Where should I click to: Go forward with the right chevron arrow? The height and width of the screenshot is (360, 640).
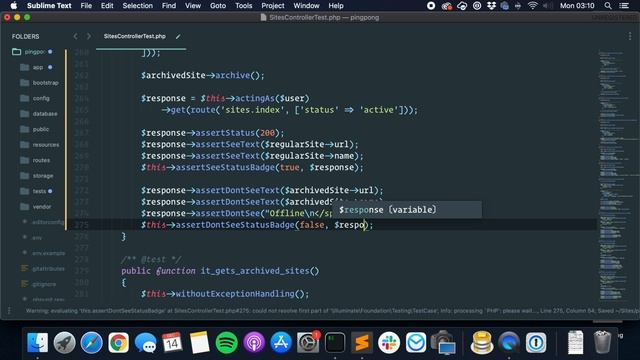tap(89, 36)
